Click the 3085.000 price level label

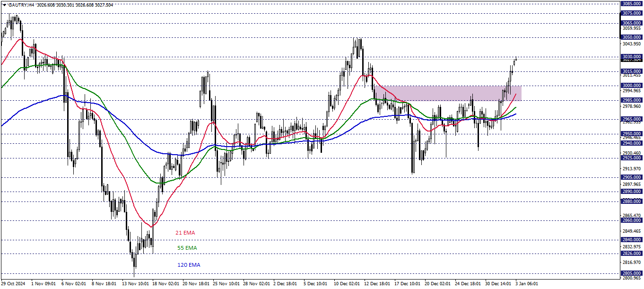(x=631, y=3)
